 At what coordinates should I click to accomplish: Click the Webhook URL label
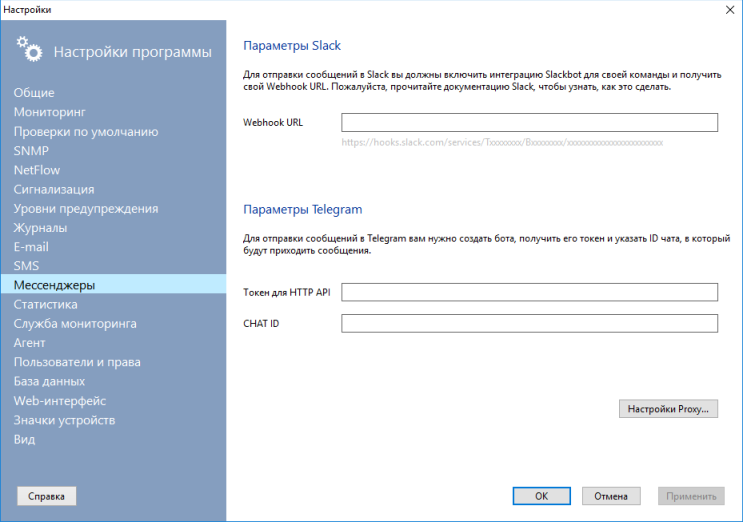pyautogui.click(x=273, y=122)
